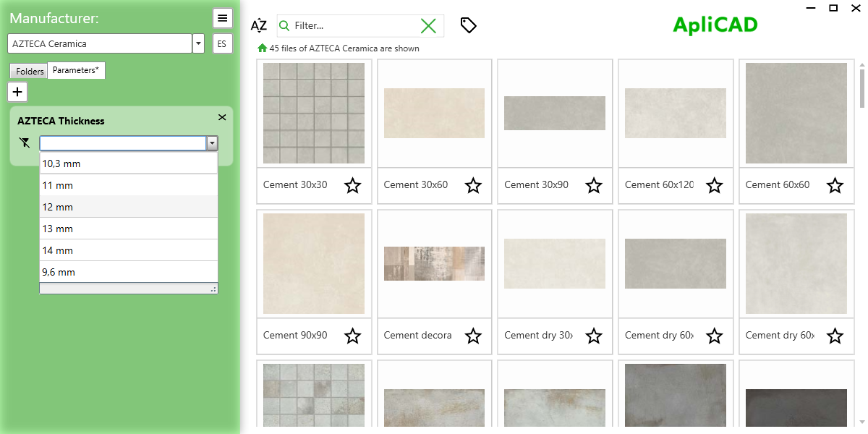Click the tag filter icon beside the search bar
868x434 pixels.
click(x=468, y=25)
